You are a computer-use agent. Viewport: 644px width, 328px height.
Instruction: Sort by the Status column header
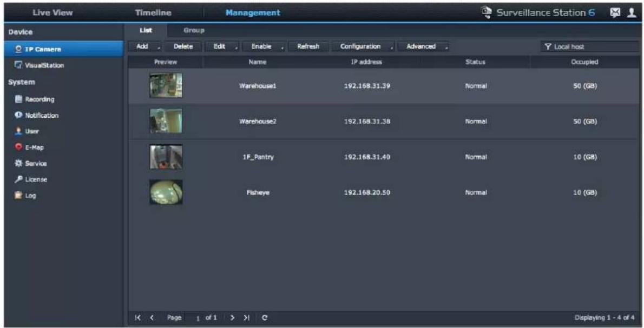pyautogui.click(x=475, y=62)
